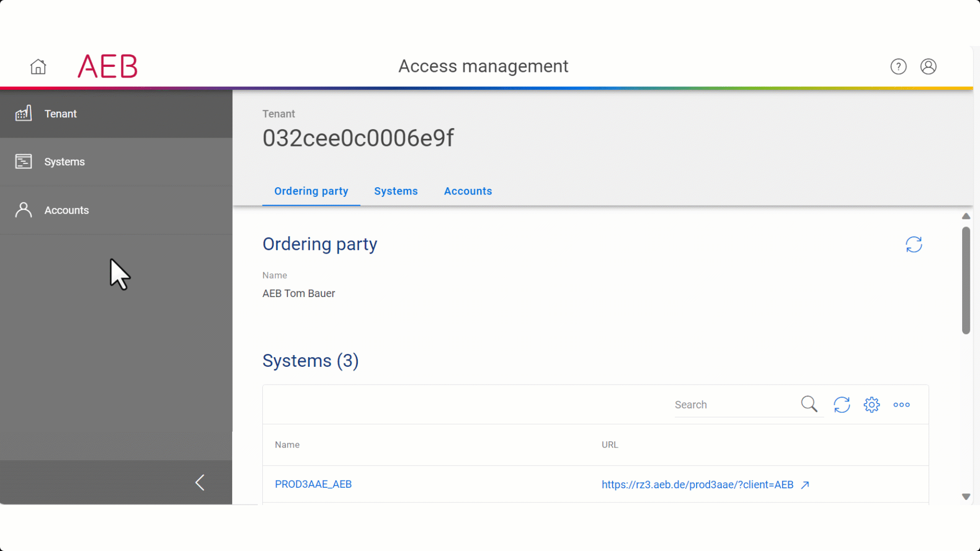Click the Search input field
The image size is (980, 551).
click(x=735, y=405)
